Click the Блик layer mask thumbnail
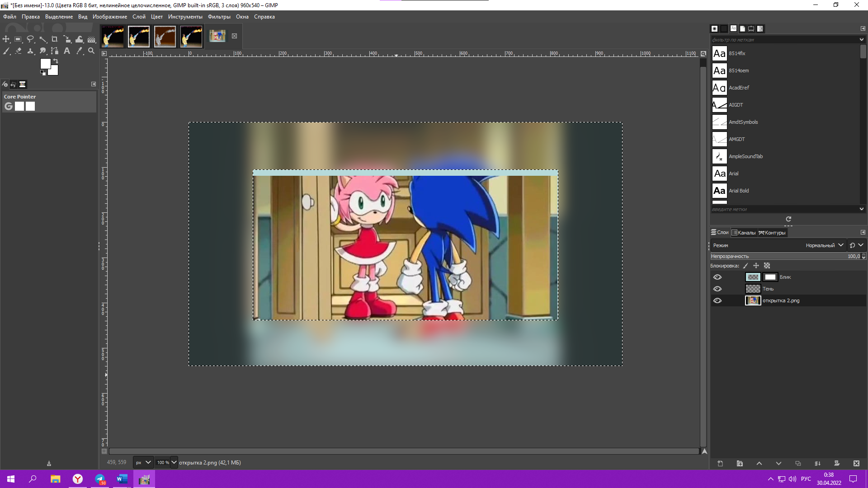868x488 pixels. tap(770, 277)
